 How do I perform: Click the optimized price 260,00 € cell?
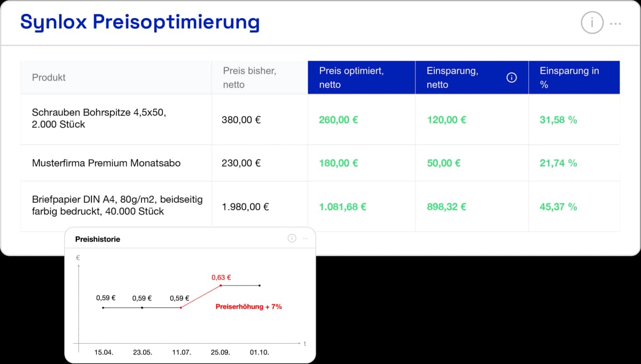click(x=338, y=120)
